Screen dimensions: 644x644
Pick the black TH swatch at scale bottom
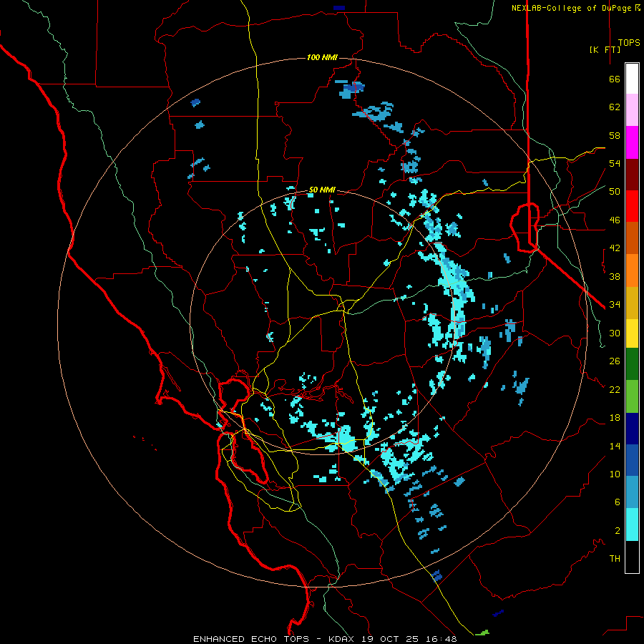point(632,557)
